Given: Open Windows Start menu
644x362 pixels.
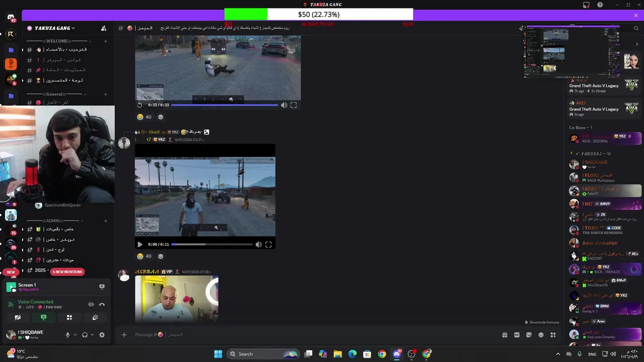Looking at the screenshot, I should click(218, 354).
